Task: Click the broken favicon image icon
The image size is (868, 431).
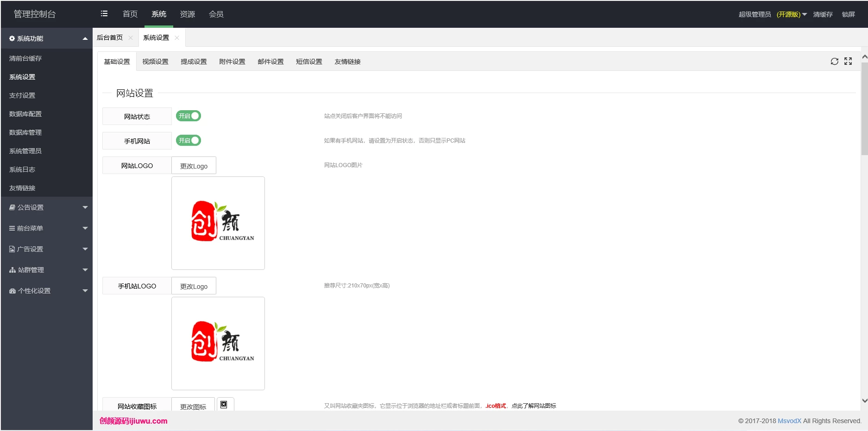Action: click(x=224, y=405)
